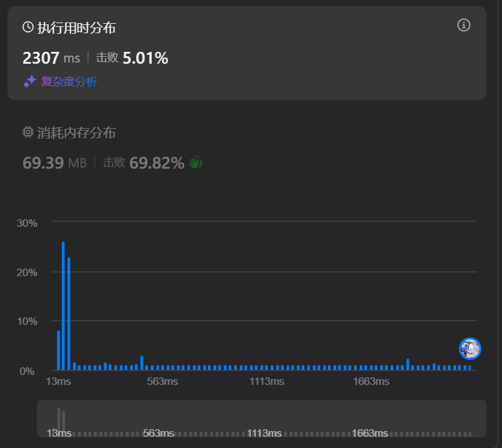
Task: Click the 击败 69.82% memory percentage
Action: coord(144,163)
